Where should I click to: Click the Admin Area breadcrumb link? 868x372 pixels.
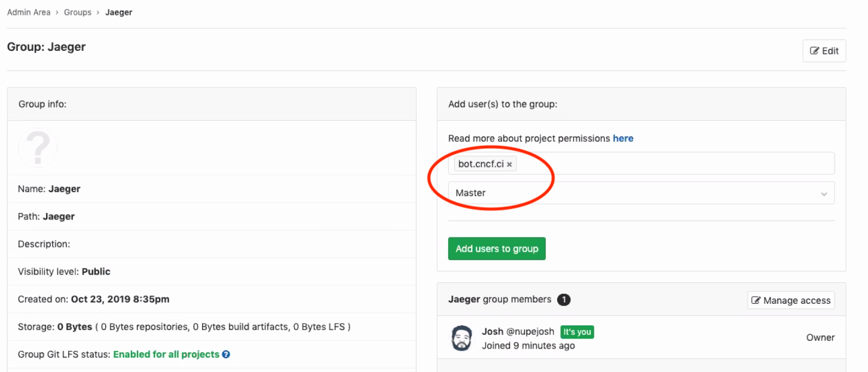[x=29, y=12]
